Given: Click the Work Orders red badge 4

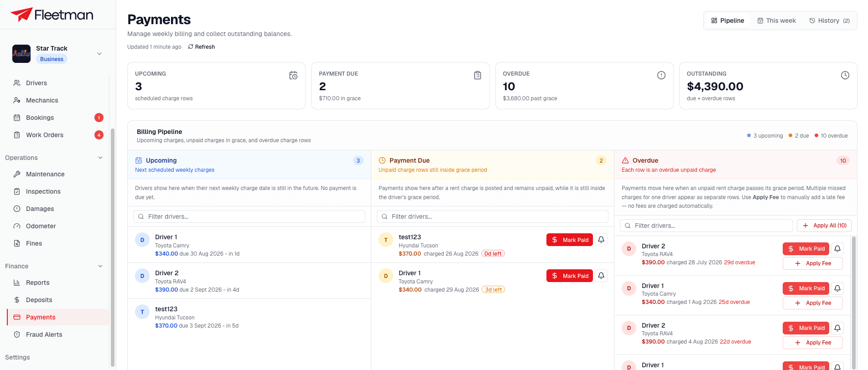Looking at the screenshot, I should click(x=99, y=135).
